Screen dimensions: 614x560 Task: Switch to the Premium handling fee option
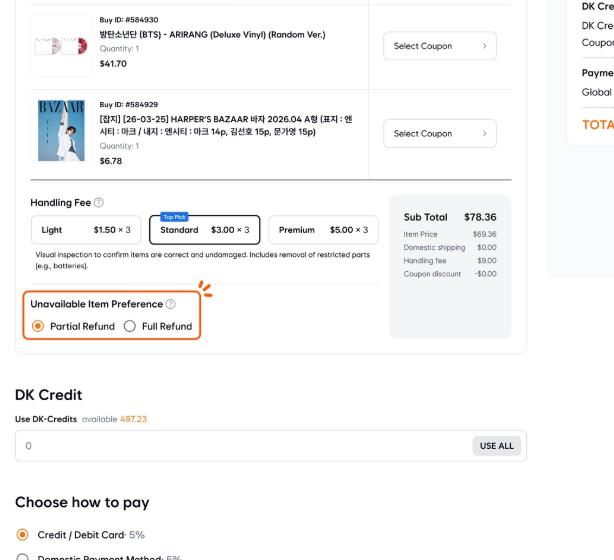point(322,230)
